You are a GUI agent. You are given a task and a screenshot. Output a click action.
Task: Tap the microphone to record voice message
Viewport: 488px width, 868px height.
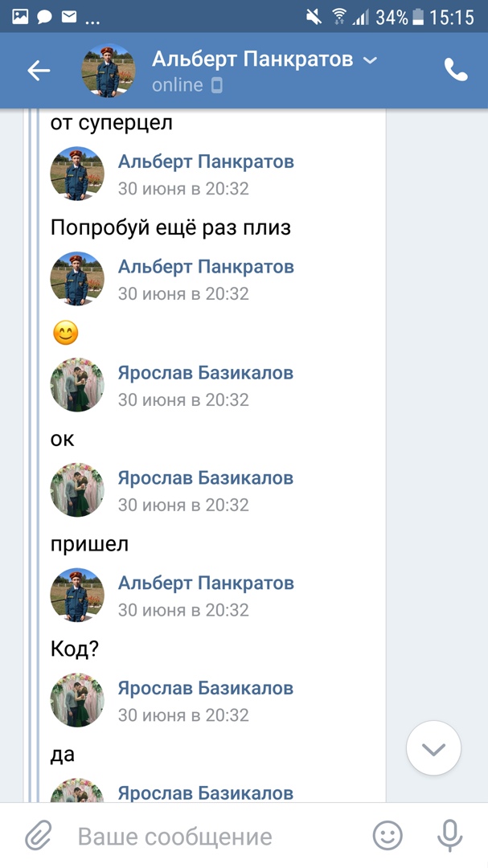(x=449, y=837)
